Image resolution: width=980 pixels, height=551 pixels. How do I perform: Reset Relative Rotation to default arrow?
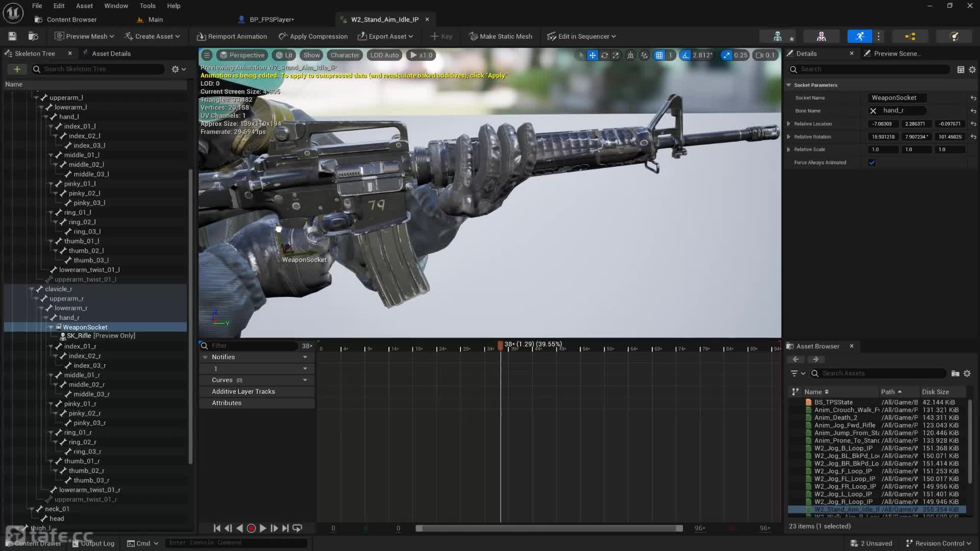point(973,137)
